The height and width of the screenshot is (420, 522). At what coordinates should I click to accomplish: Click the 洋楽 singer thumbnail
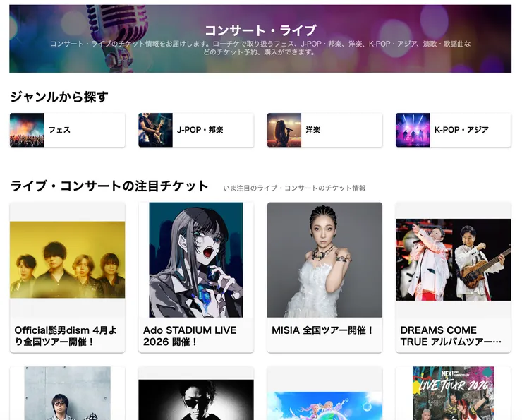284,130
